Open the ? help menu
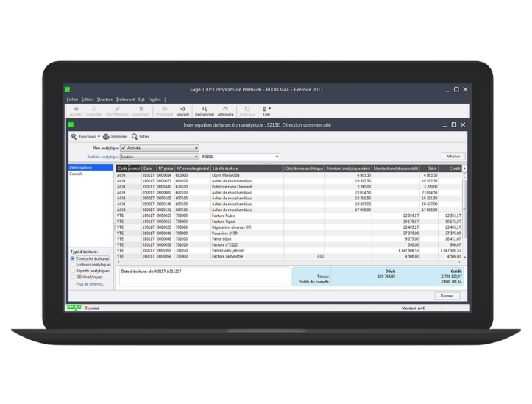 (x=166, y=99)
